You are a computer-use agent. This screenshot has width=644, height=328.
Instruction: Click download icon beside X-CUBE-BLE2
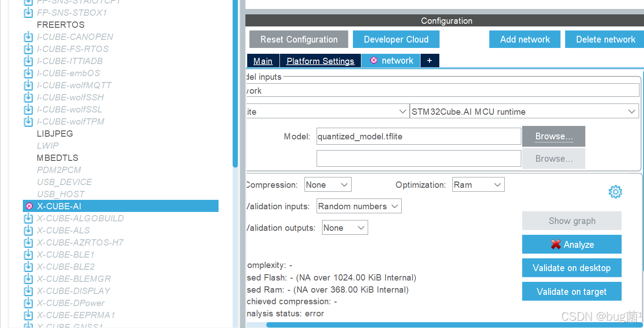click(x=28, y=267)
